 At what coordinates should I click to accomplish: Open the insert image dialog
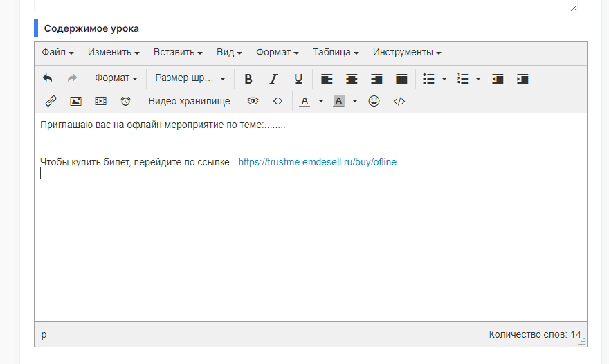coord(75,101)
